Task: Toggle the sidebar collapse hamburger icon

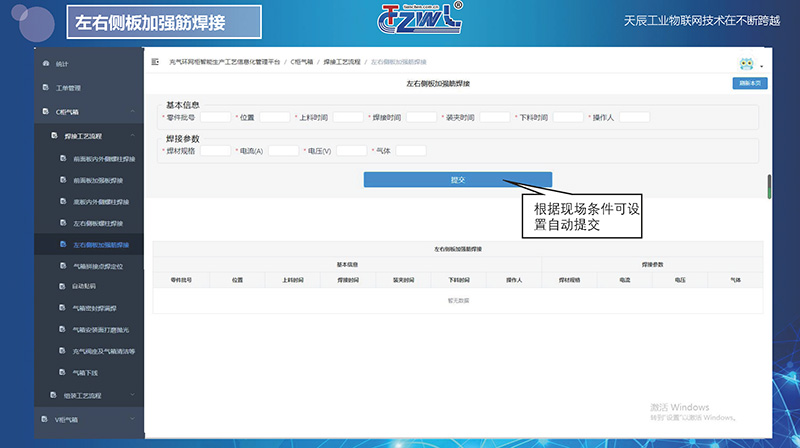Action: [155, 62]
